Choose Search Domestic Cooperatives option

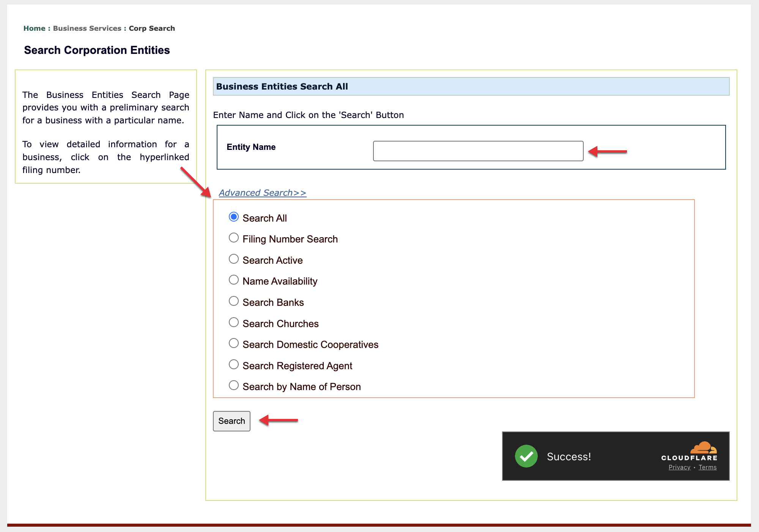[x=234, y=343]
